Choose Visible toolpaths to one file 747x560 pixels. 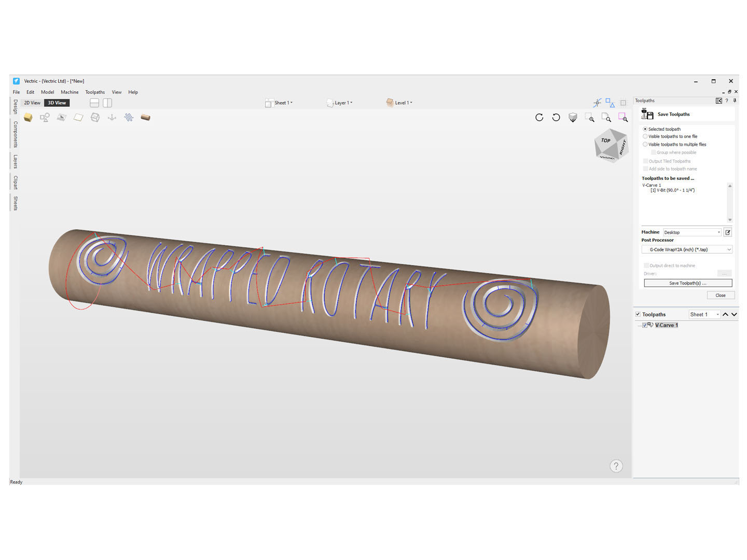(645, 136)
